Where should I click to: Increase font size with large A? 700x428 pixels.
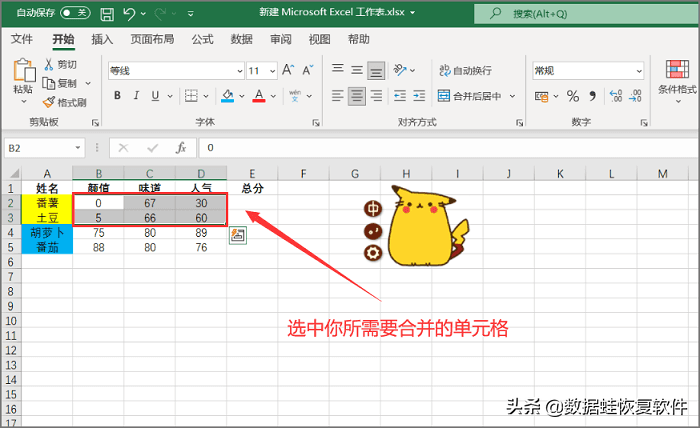[x=288, y=70]
